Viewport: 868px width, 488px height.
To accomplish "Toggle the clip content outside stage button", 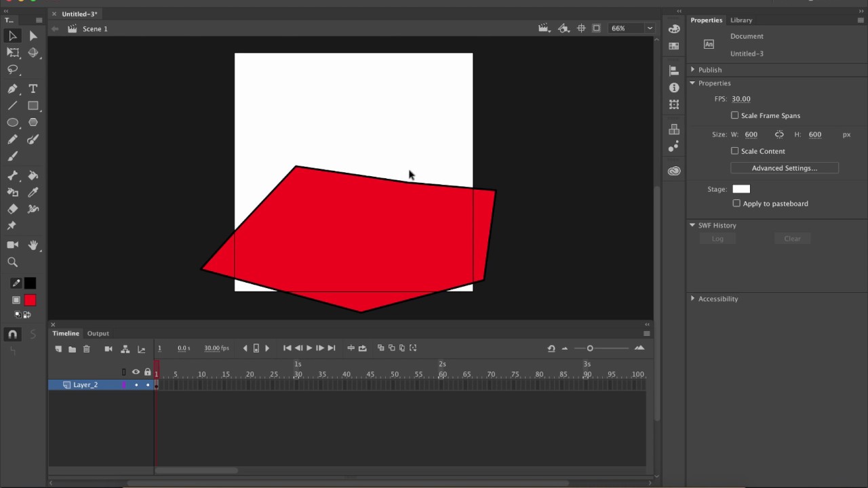I will (x=597, y=28).
